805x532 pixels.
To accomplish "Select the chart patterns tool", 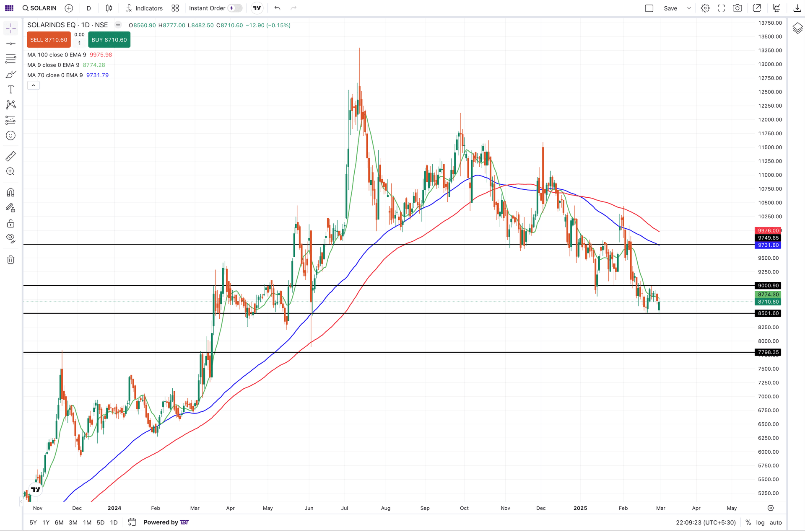I will [11, 104].
